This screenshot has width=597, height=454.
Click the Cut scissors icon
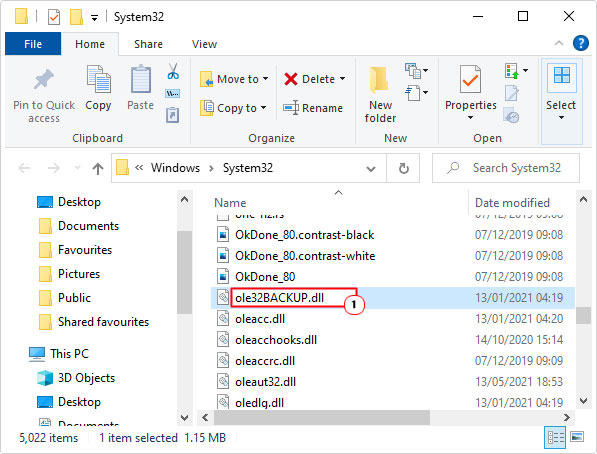[x=173, y=72]
